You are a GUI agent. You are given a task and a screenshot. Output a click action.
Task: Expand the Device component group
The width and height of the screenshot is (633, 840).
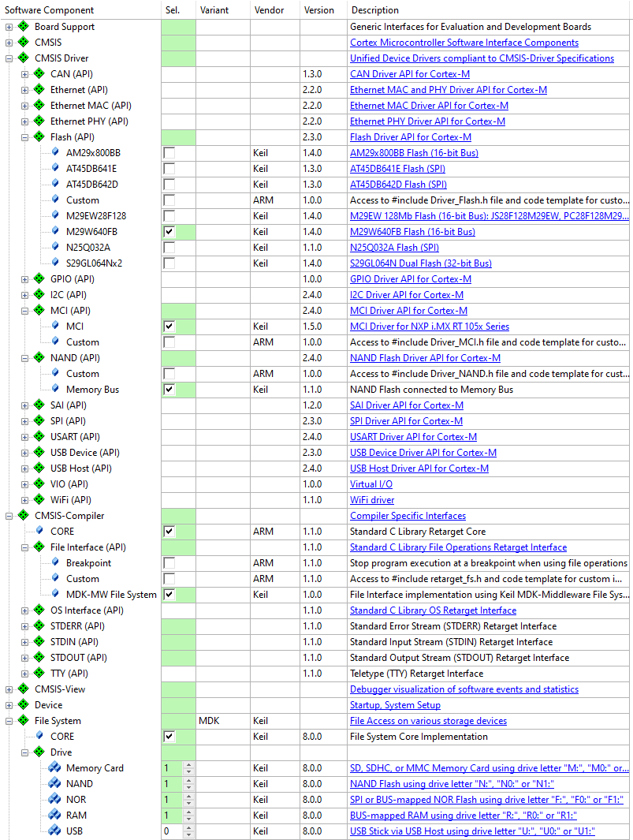tap(9, 705)
